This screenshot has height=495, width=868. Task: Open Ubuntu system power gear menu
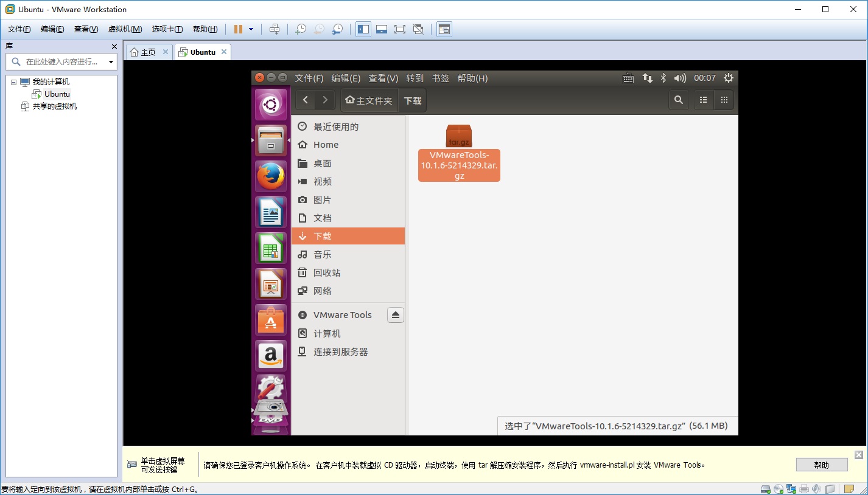(729, 78)
